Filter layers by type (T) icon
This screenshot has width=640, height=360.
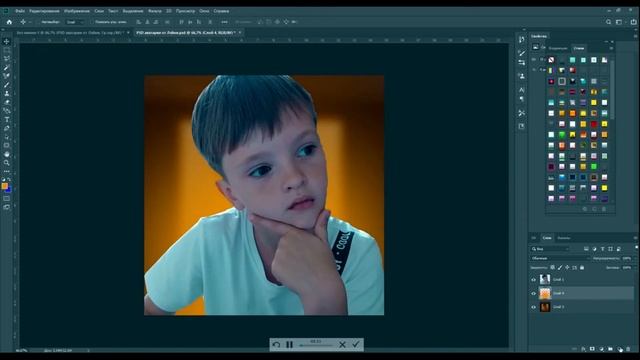point(602,249)
